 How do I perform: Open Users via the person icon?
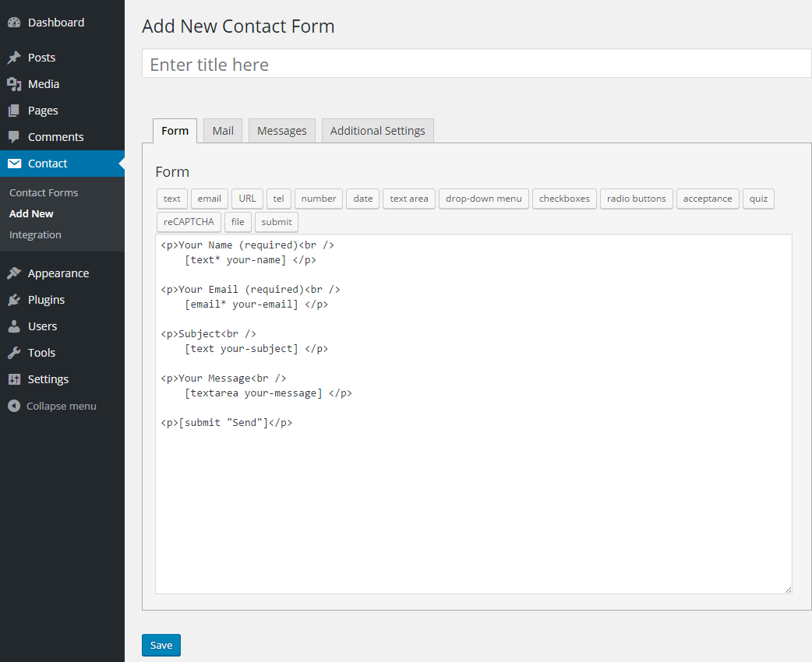(16, 326)
